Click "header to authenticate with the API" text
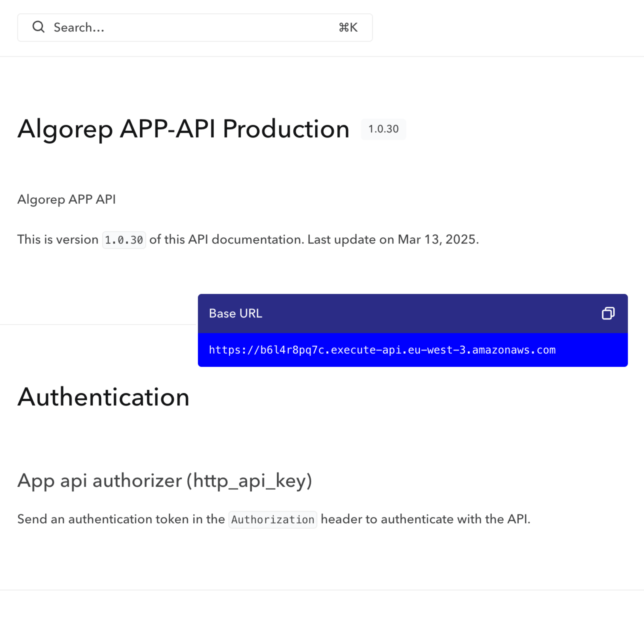 (x=425, y=519)
